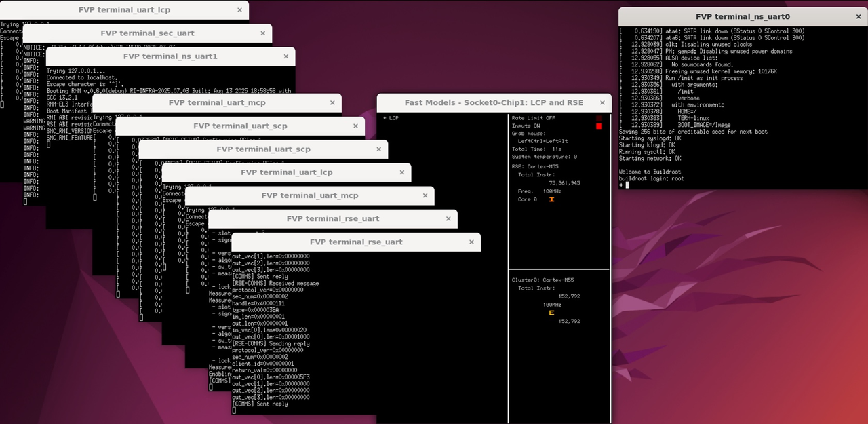This screenshot has width=868, height=424.
Task: Click the Fast Models window title bar
Action: (493, 103)
